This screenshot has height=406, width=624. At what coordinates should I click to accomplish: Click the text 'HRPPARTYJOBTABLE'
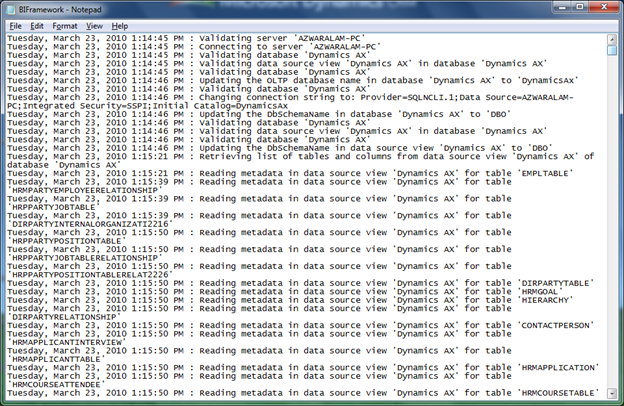pyautogui.click(x=54, y=207)
